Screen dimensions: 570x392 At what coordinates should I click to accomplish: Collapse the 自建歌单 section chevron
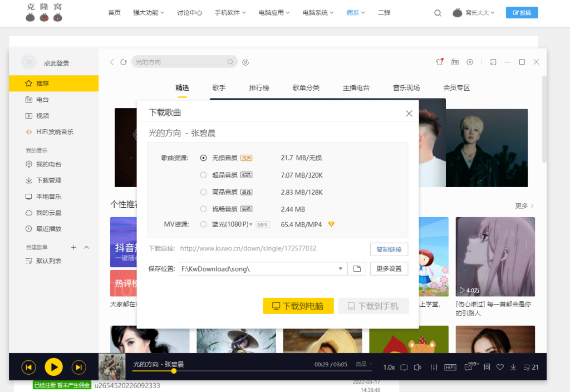[86, 247]
